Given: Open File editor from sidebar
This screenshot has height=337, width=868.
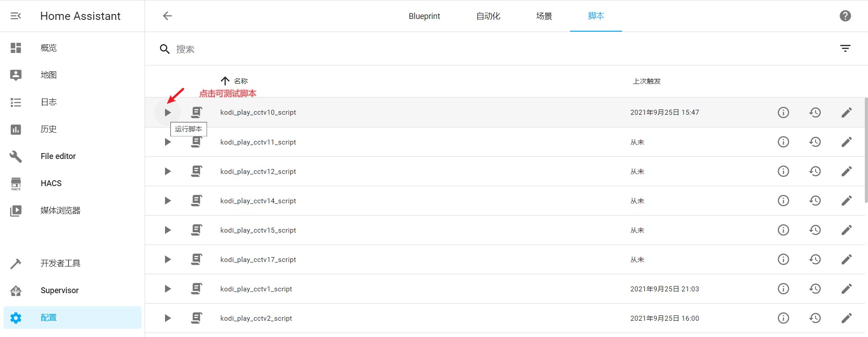Looking at the screenshot, I should coord(58,156).
